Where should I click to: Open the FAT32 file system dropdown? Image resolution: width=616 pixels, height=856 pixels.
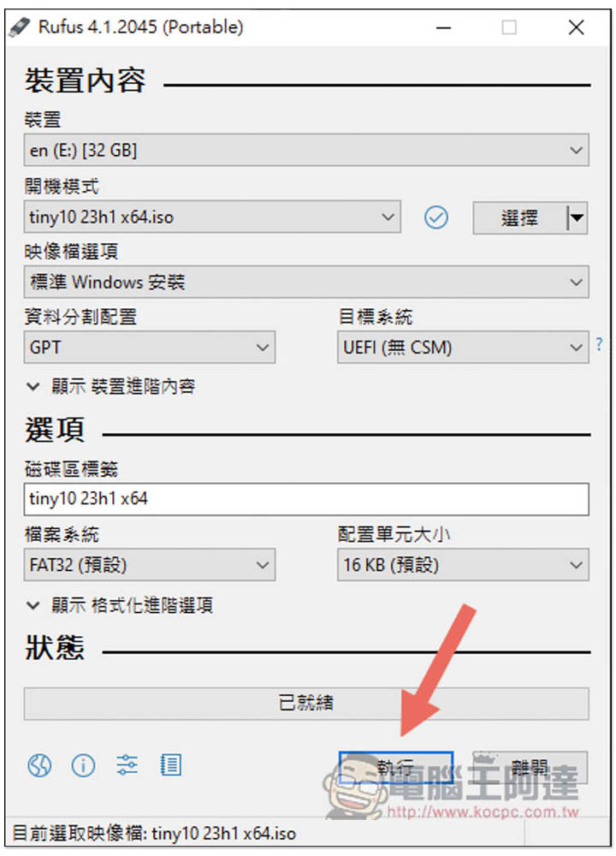(x=150, y=564)
